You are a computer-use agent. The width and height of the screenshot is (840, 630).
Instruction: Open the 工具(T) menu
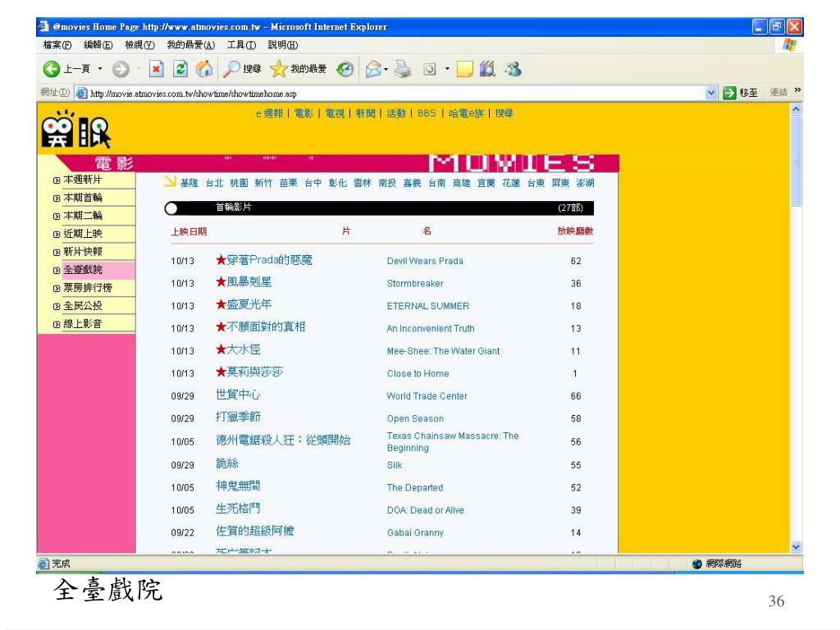[x=242, y=45]
